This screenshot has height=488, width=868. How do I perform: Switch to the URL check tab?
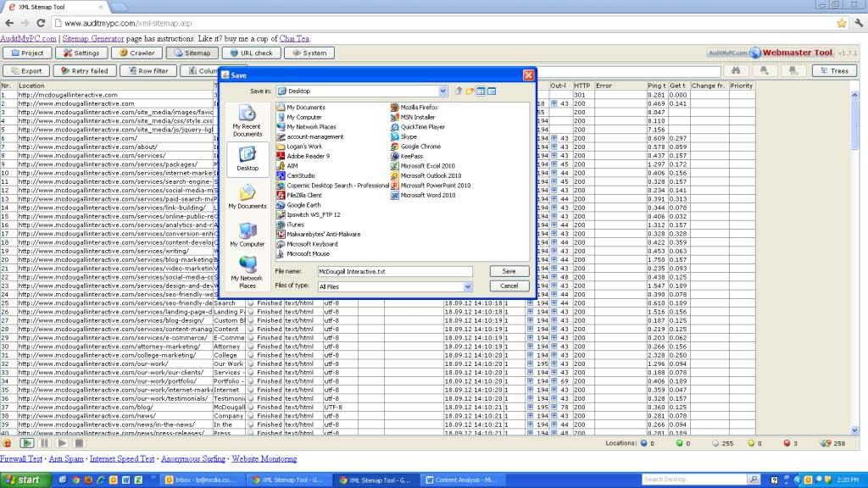(x=250, y=53)
